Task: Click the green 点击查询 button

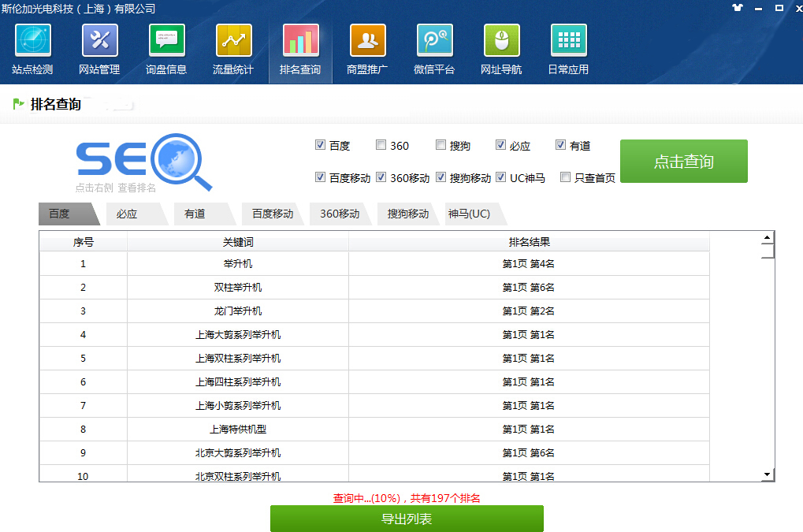Action: tap(684, 162)
